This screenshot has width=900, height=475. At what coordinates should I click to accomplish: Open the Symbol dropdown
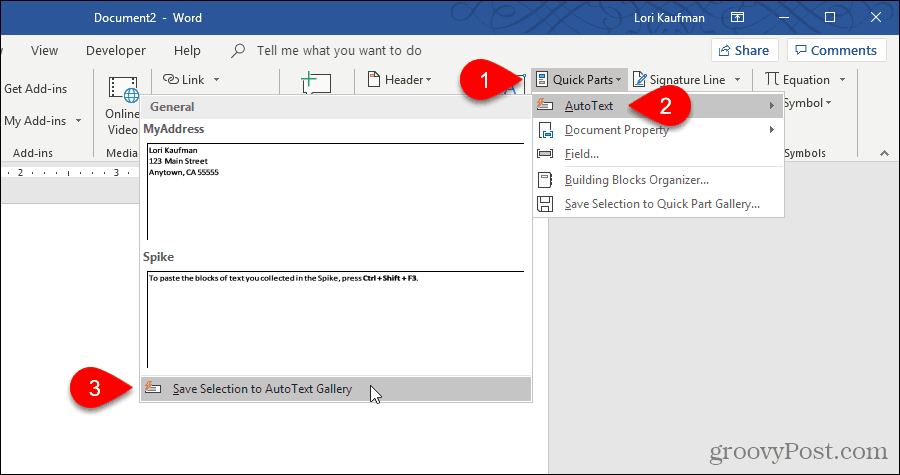click(x=808, y=103)
